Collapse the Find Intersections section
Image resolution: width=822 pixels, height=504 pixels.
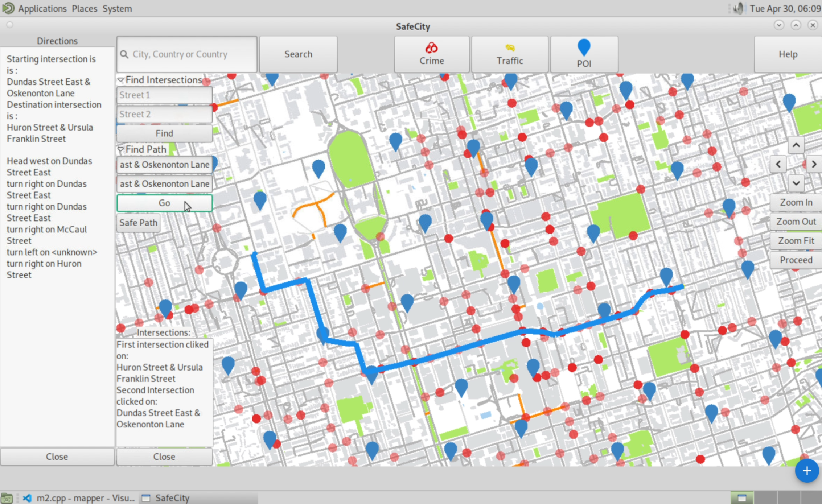pyautogui.click(x=121, y=80)
